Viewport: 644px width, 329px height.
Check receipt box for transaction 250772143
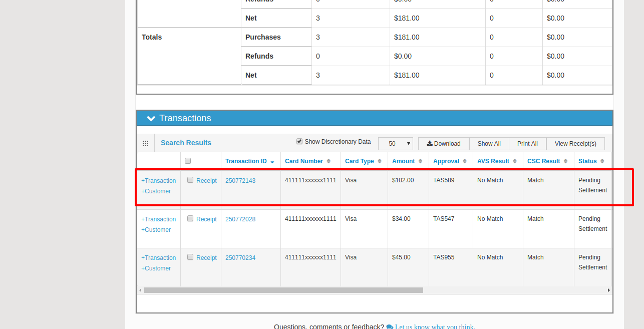click(x=190, y=180)
